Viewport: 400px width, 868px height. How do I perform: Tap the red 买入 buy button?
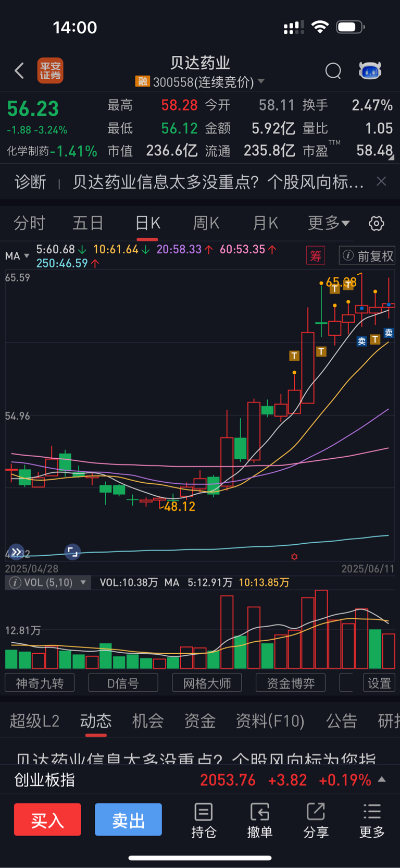(x=47, y=820)
